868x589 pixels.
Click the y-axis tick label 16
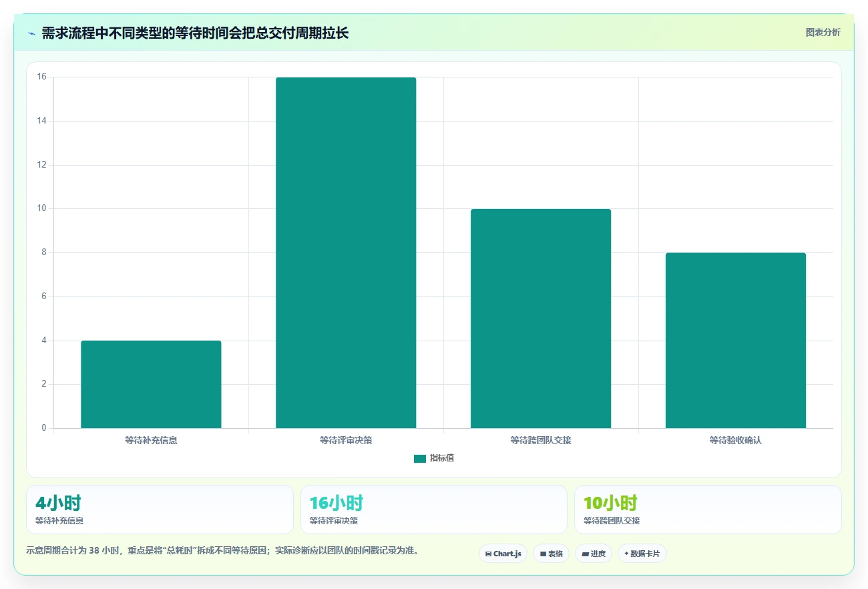tap(41, 77)
